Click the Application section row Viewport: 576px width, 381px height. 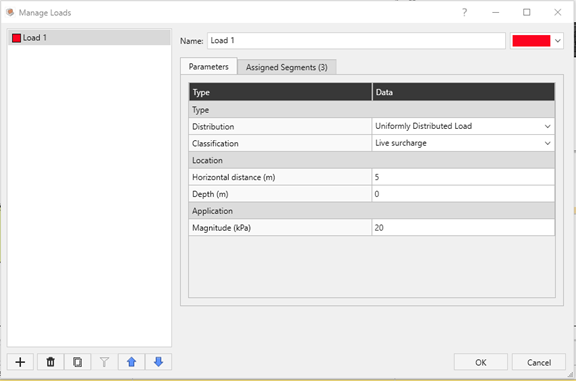point(372,211)
